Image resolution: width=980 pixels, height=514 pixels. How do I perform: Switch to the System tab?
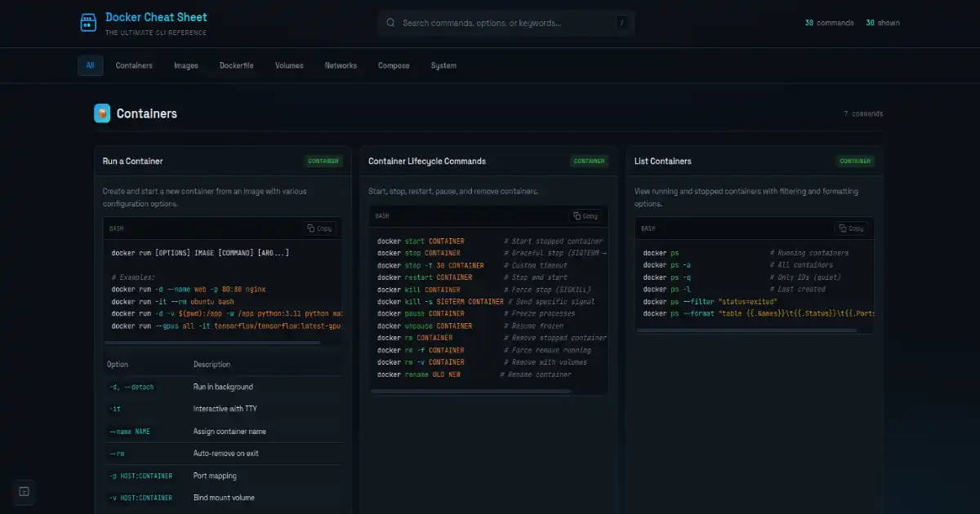[x=443, y=65]
